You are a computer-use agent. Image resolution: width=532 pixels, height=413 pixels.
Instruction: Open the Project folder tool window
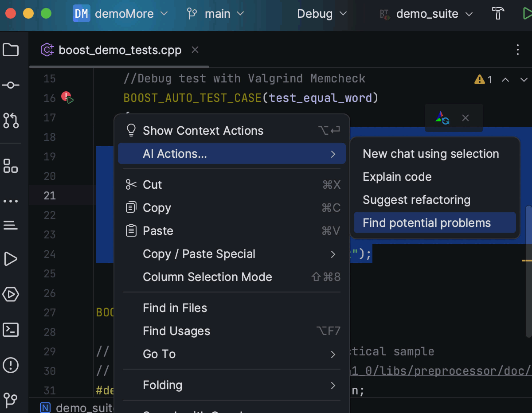click(11, 50)
